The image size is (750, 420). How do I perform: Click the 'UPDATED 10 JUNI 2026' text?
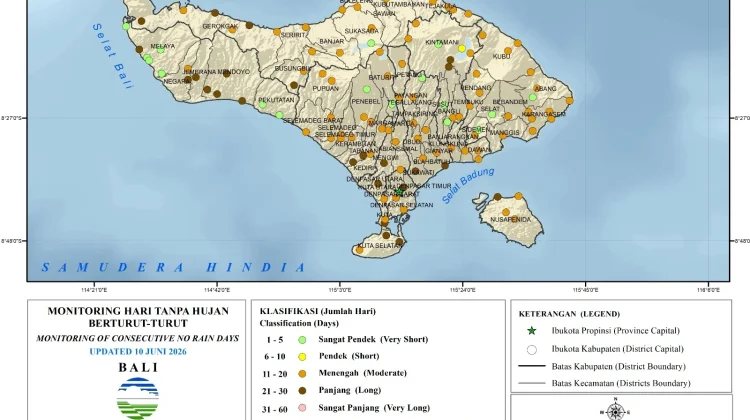[x=138, y=352]
